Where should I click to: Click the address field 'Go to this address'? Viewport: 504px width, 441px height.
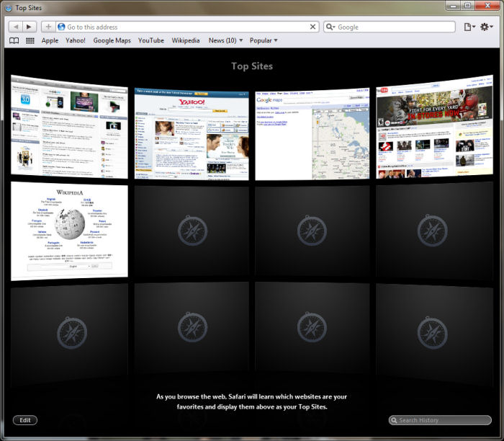click(186, 27)
